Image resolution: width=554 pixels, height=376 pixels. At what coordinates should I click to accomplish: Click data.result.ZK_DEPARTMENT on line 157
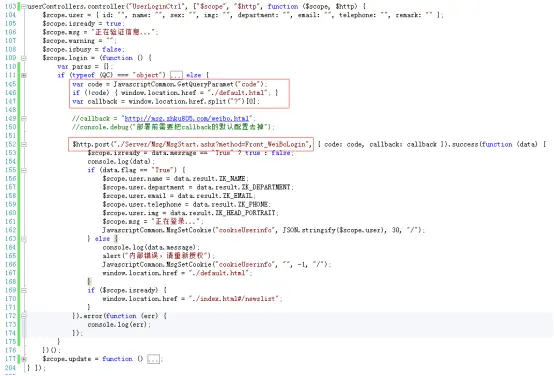tap(243, 187)
